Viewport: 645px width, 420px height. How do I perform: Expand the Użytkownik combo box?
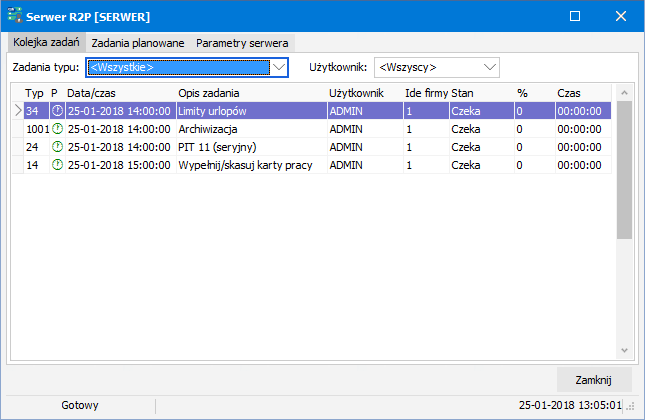(x=489, y=67)
